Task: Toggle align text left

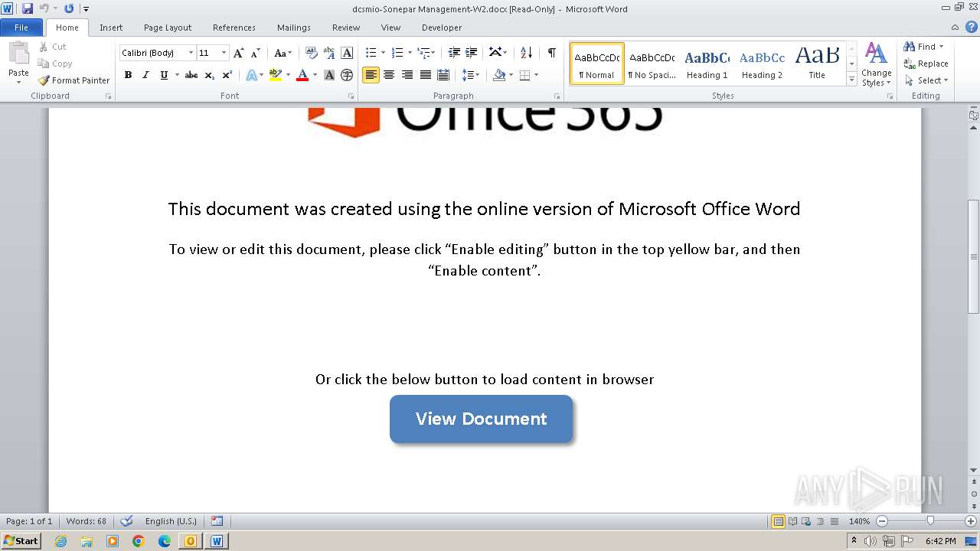Action: [371, 75]
